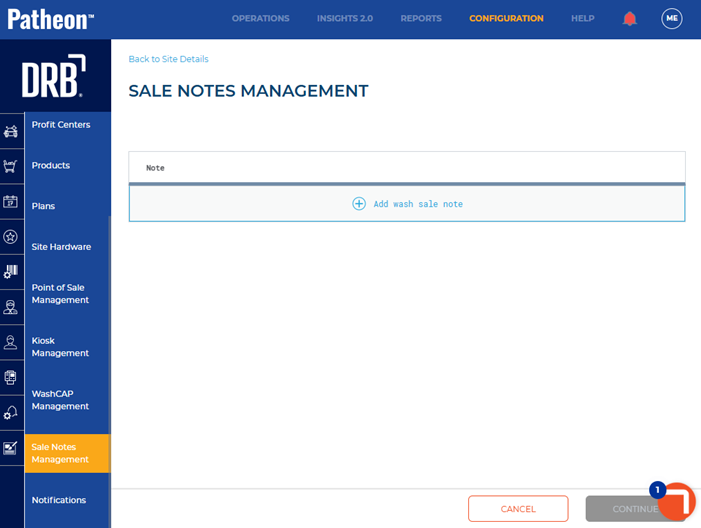
Task: Click the barcode gear icon in sidebar
Action: pos(11,271)
